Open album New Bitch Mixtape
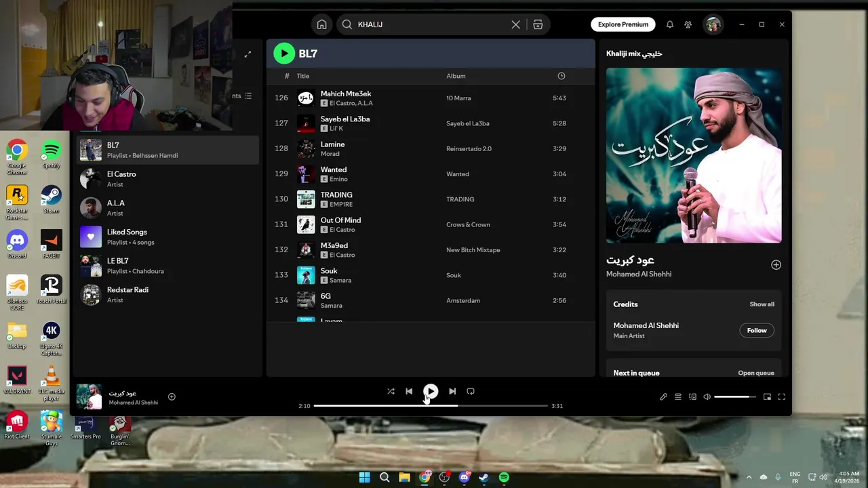 pyautogui.click(x=473, y=250)
